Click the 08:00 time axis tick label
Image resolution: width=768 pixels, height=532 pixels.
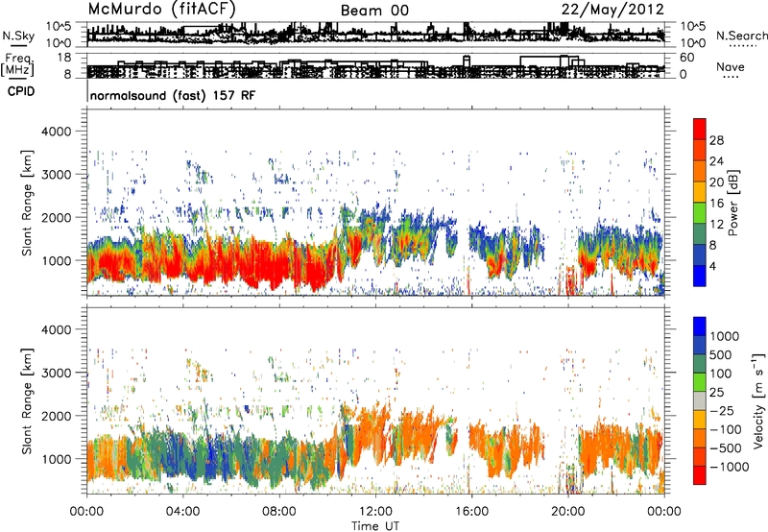point(279,512)
